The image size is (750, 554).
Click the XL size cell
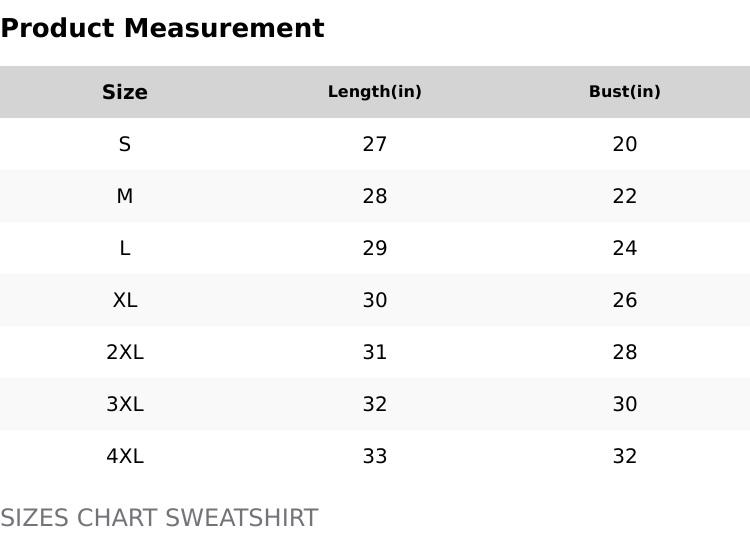coord(125,300)
